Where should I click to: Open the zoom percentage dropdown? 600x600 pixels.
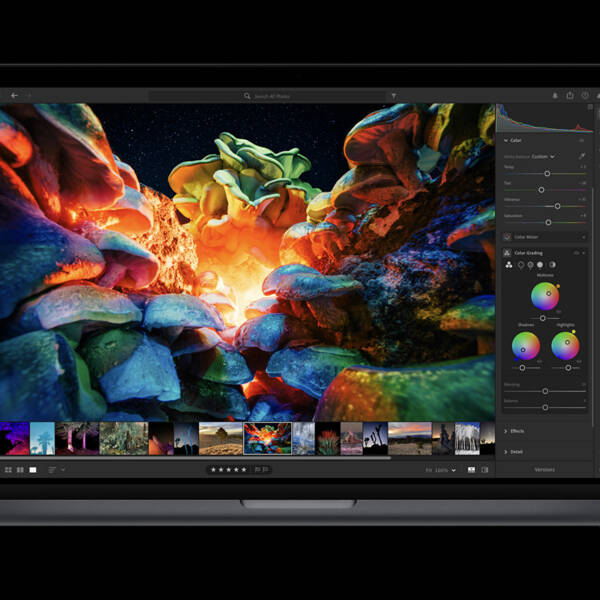pos(445,469)
